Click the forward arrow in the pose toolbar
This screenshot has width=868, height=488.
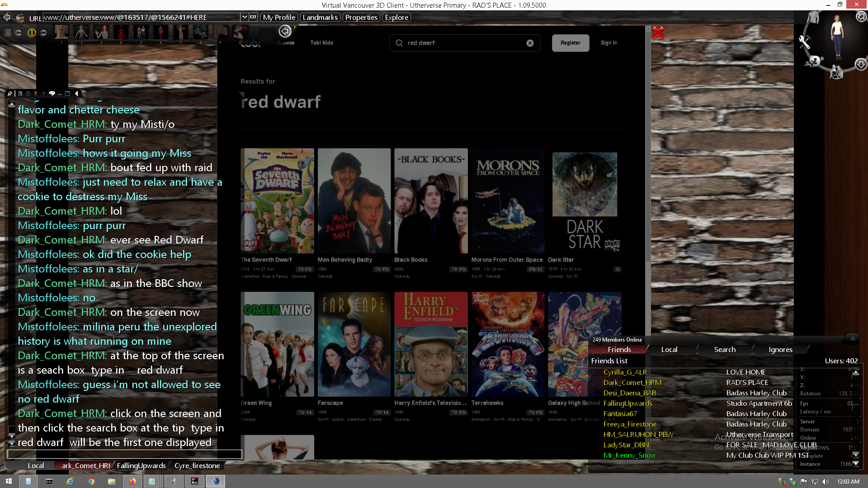(43, 33)
